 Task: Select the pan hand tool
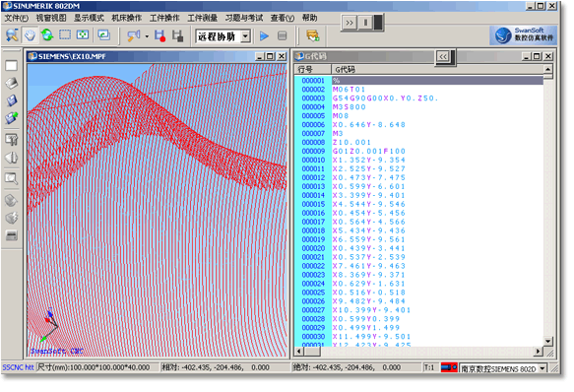pyautogui.click(x=30, y=35)
